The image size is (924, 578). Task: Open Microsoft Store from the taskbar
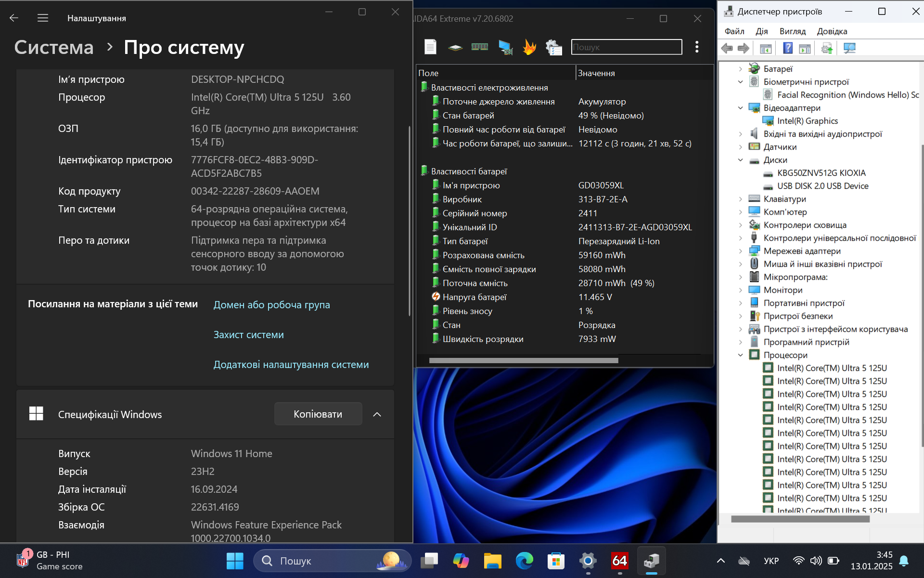[x=556, y=561]
